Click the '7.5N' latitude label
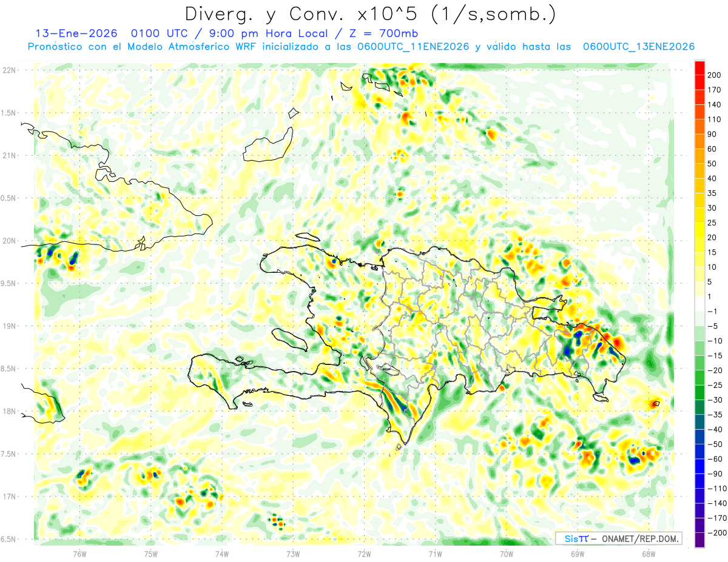The width and height of the screenshot is (728, 562). tap(8, 454)
